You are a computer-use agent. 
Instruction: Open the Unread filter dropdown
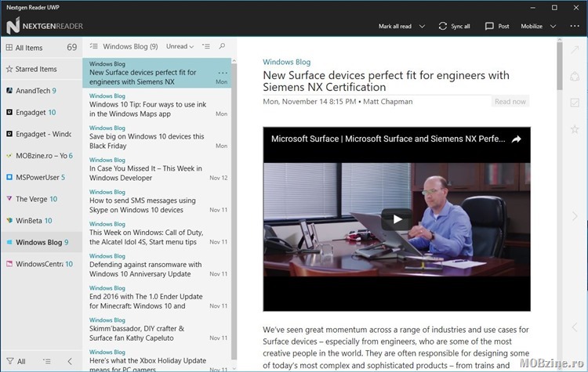[181, 46]
